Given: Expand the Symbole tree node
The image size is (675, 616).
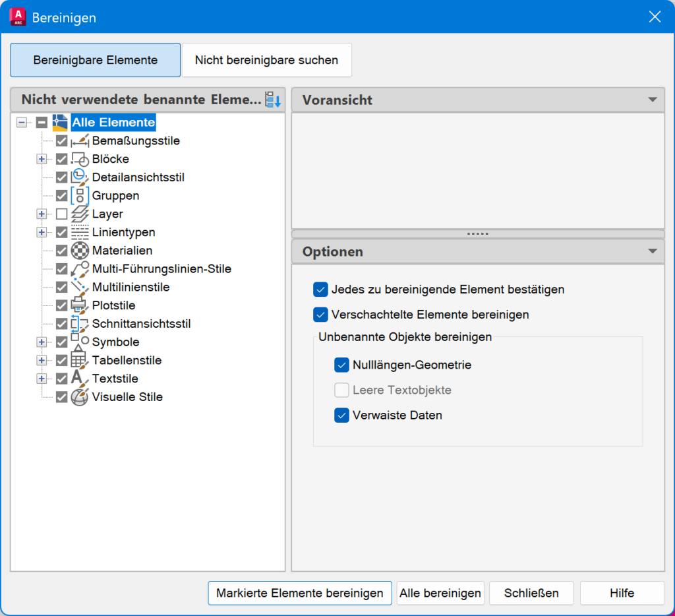Looking at the screenshot, I should 42,342.
